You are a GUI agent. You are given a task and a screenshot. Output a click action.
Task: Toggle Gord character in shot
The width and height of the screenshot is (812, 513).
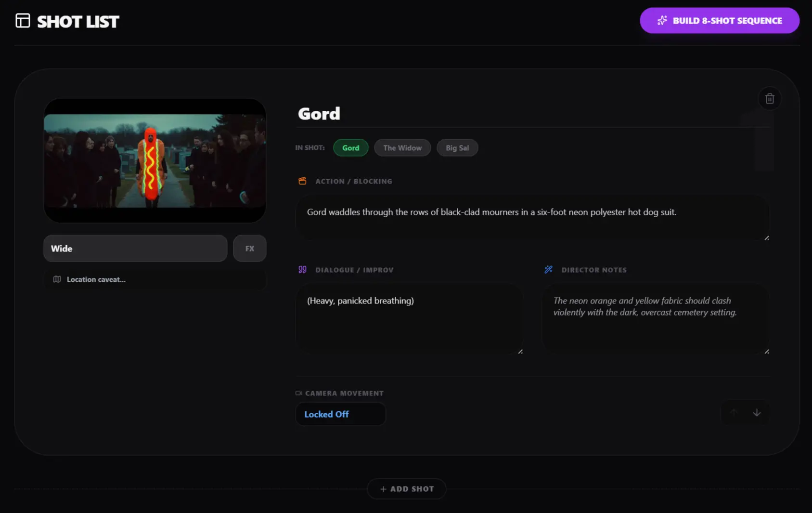point(350,148)
